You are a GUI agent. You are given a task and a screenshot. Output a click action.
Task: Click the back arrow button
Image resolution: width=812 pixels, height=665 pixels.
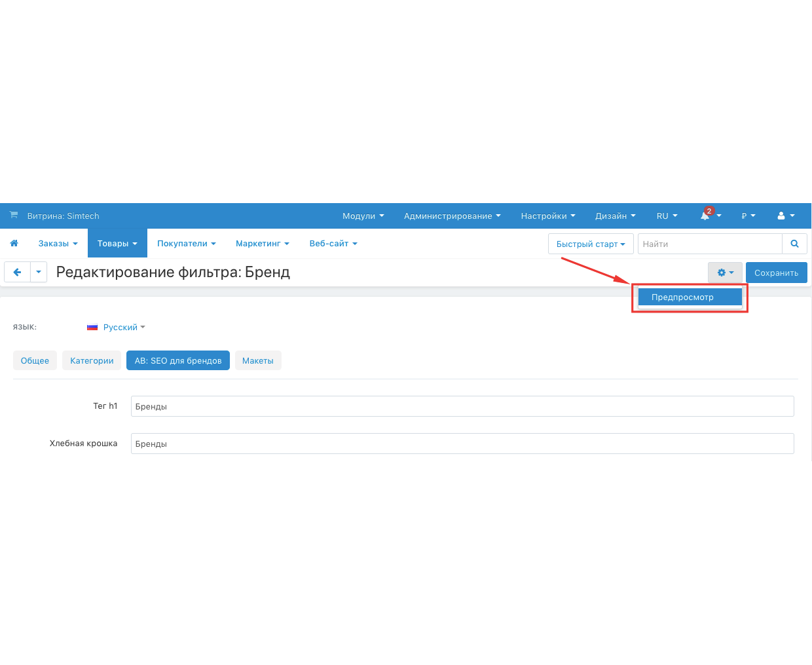click(x=17, y=272)
